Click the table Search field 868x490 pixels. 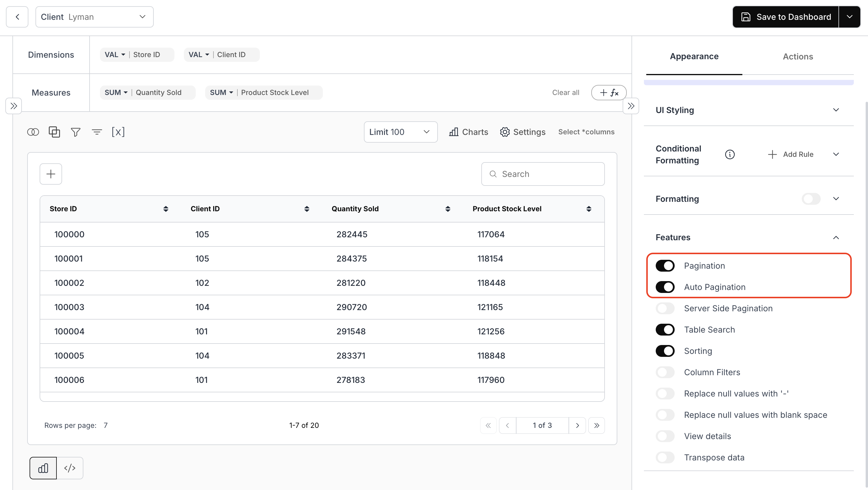point(542,174)
